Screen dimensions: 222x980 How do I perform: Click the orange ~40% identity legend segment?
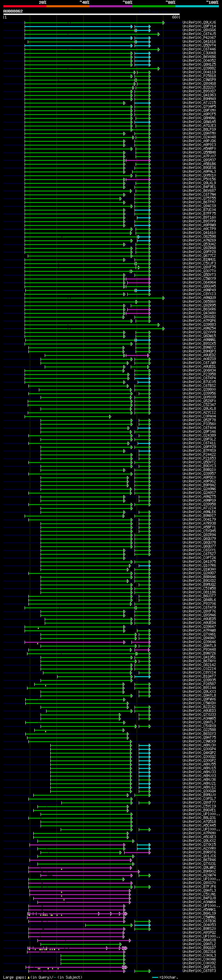click(x=68, y=6)
